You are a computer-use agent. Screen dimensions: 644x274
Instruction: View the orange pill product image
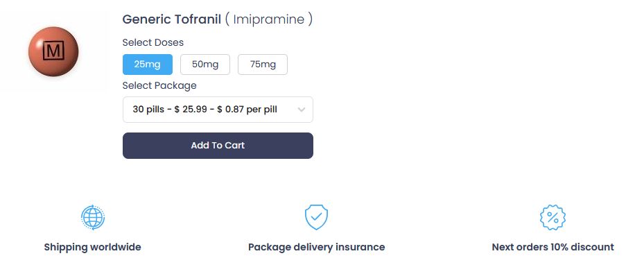(x=53, y=51)
